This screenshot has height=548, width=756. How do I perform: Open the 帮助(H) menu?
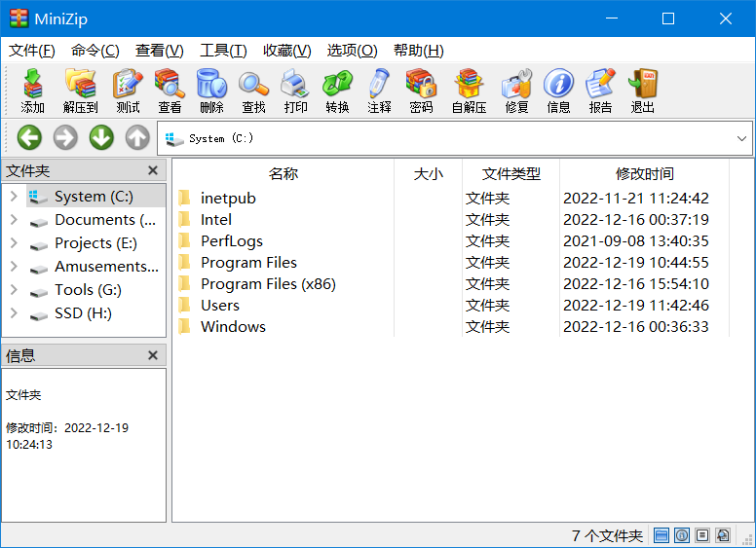coord(418,50)
